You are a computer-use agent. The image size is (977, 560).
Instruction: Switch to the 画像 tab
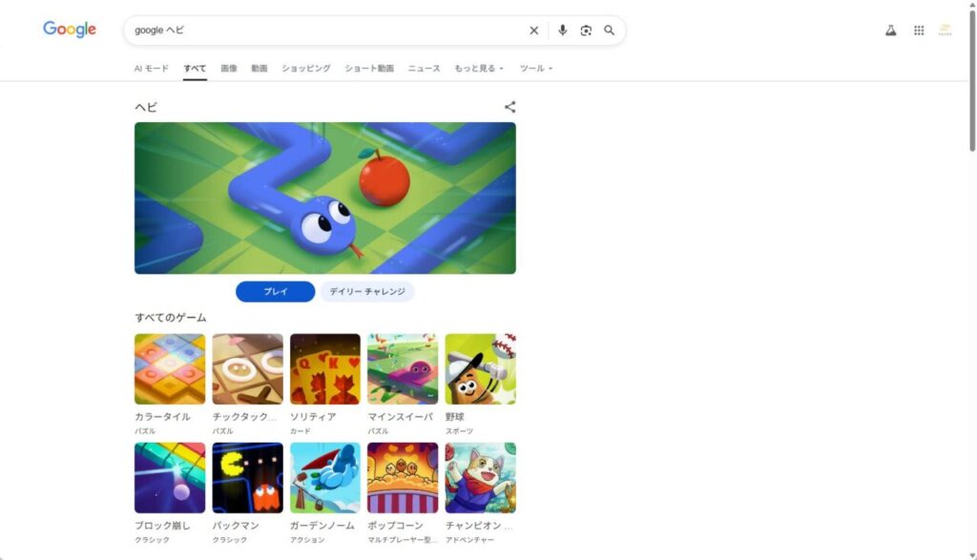click(229, 69)
